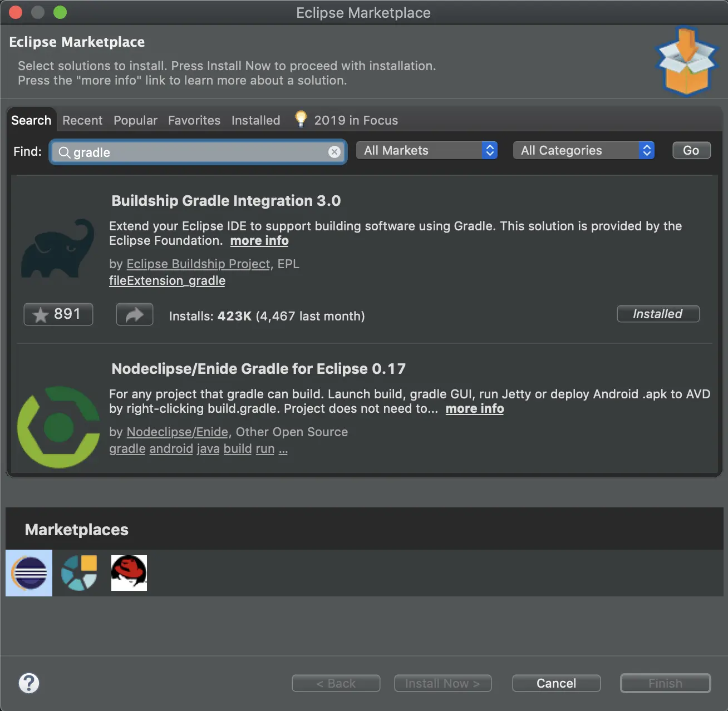The image size is (728, 711).
Task: Click the run tag link
Action: click(265, 448)
